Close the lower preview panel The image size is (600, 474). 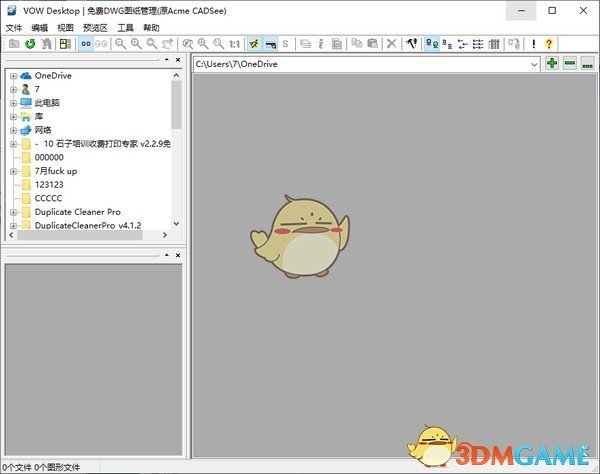pyautogui.click(x=178, y=255)
